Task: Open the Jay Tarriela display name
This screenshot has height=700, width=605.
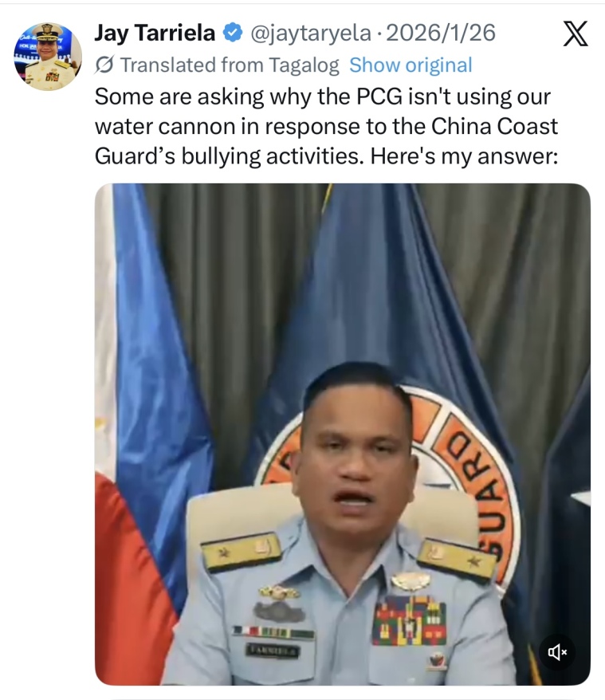Action: coord(155,33)
